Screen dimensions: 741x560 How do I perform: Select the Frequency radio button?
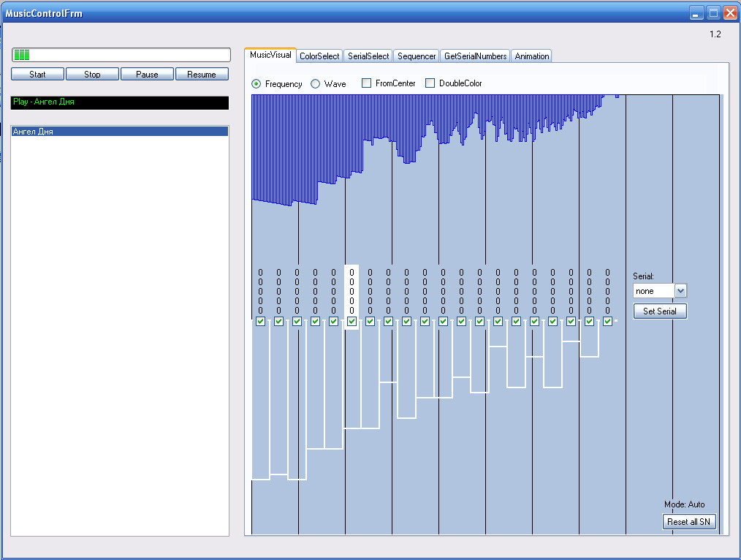click(256, 84)
